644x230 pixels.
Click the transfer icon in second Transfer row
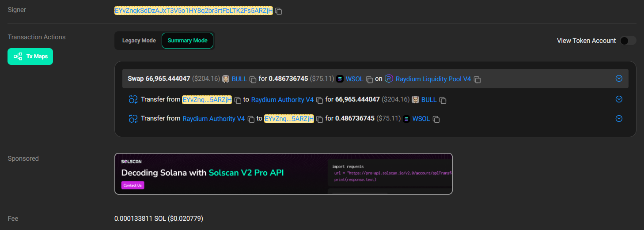(x=133, y=118)
